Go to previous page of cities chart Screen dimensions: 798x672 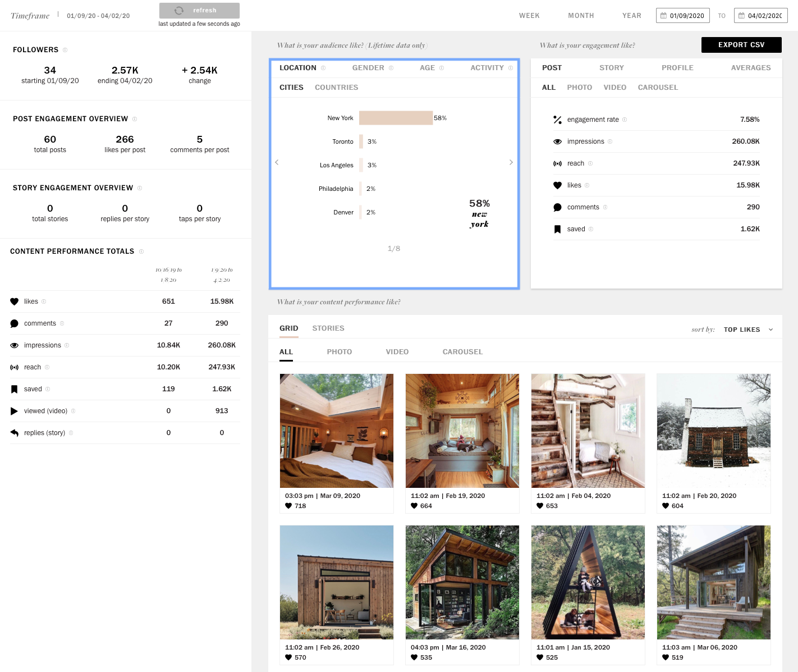pos(277,162)
